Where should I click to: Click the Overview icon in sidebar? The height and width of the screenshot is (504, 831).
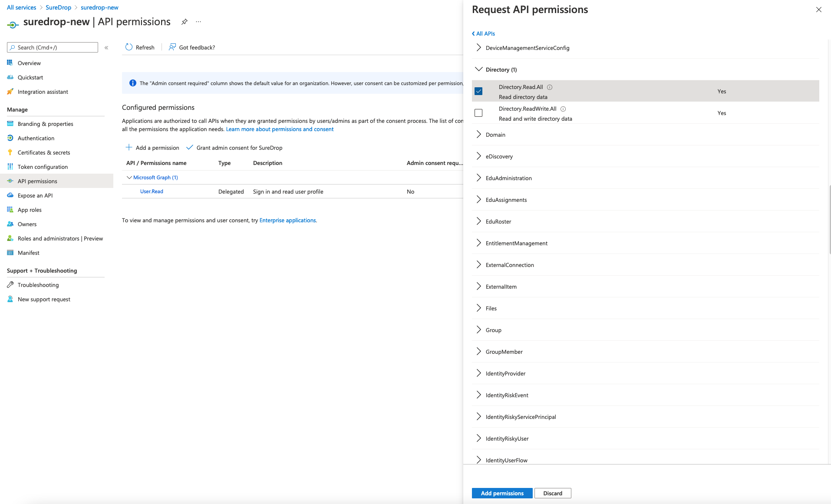(10, 63)
